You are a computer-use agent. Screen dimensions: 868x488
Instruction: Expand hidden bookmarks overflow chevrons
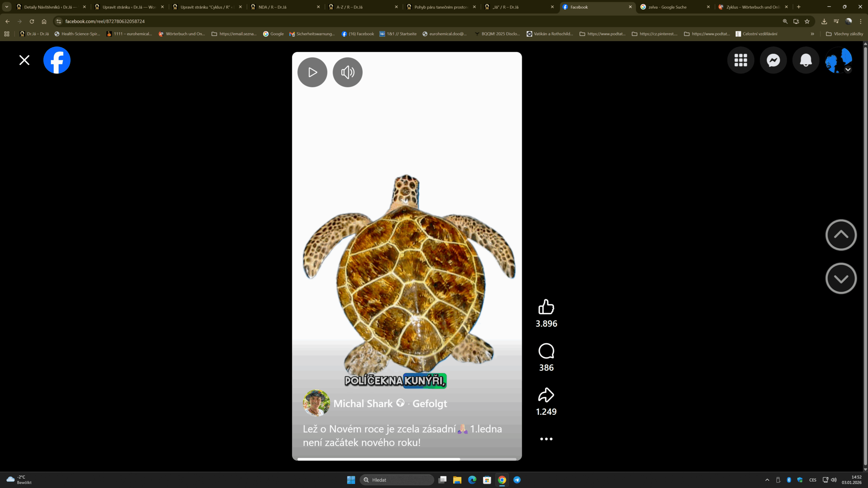(812, 34)
